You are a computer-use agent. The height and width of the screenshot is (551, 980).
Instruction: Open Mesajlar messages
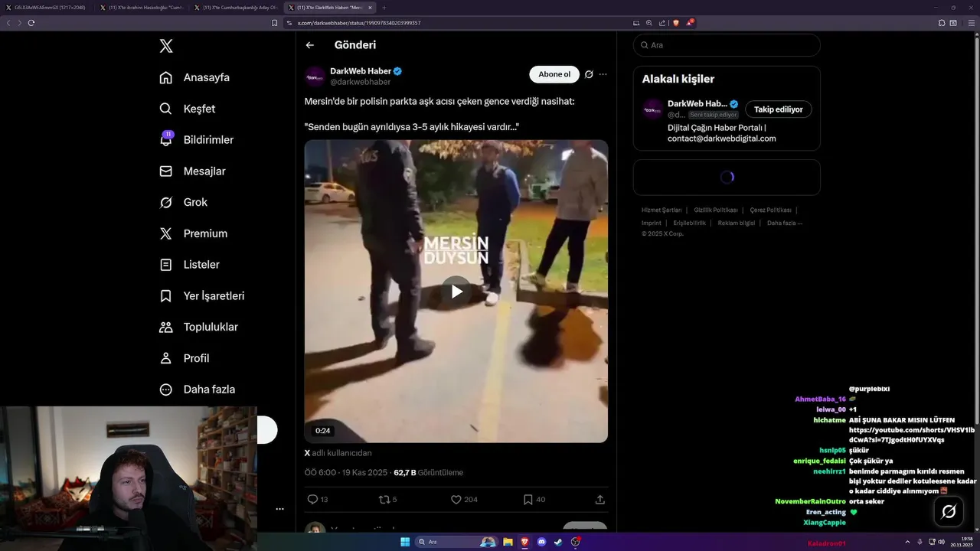(x=192, y=171)
